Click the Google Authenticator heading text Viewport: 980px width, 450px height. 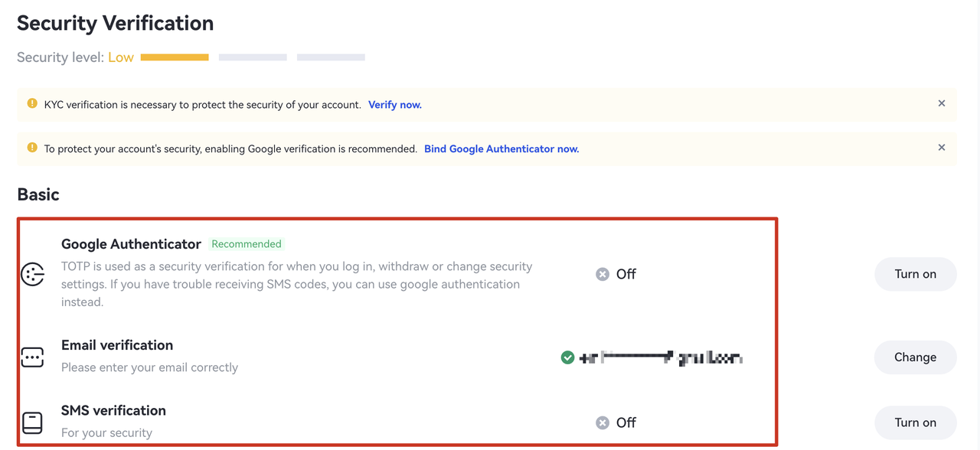click(131, 244)
